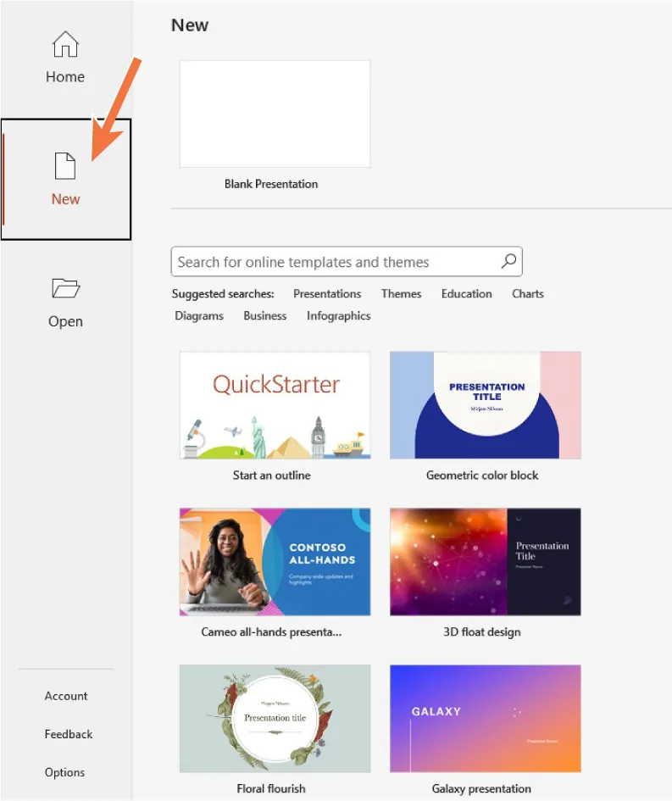Select the 3D float design template
The height and width of the screenshot is (801, 672).
(x=485, y=561)
